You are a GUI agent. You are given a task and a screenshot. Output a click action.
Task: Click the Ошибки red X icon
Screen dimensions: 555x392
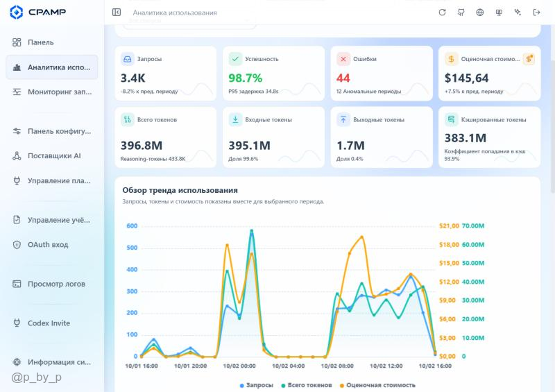[343, 59]
